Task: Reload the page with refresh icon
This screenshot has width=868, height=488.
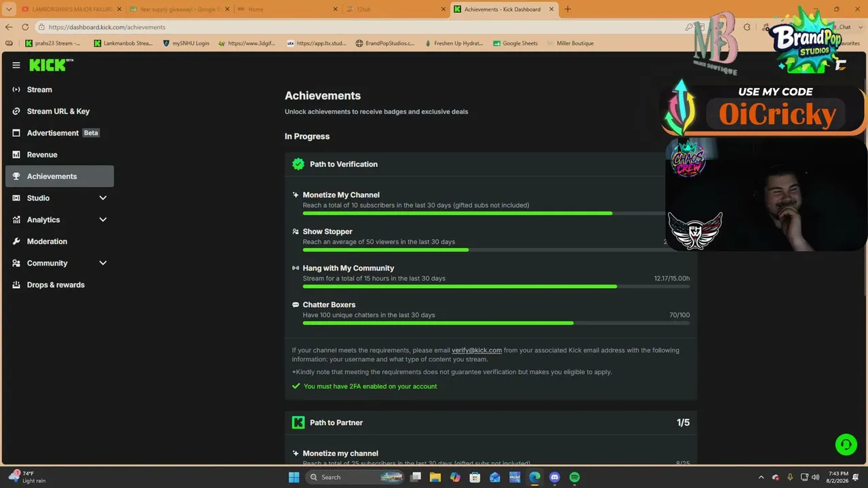Action: tap(25, 27)
